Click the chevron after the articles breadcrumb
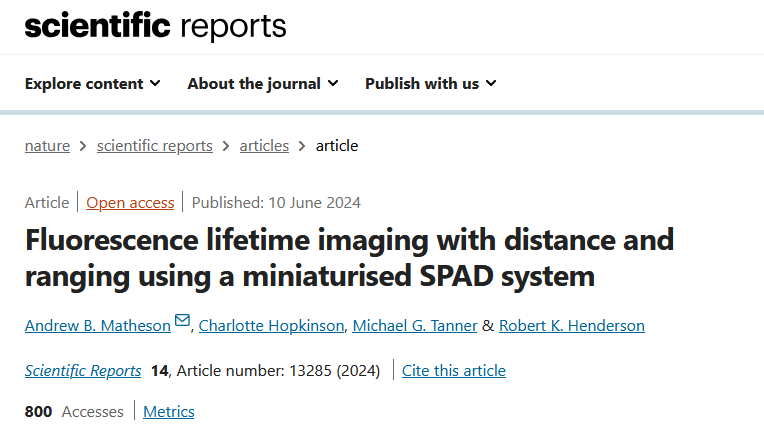764x434 pixels. 303,146
